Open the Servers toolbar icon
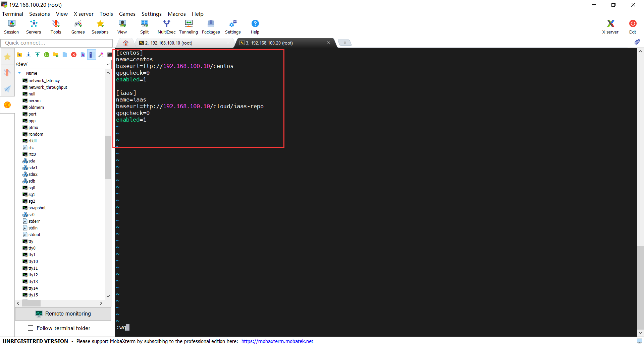Screen dimensions: 644x345 tap(34, 27)
